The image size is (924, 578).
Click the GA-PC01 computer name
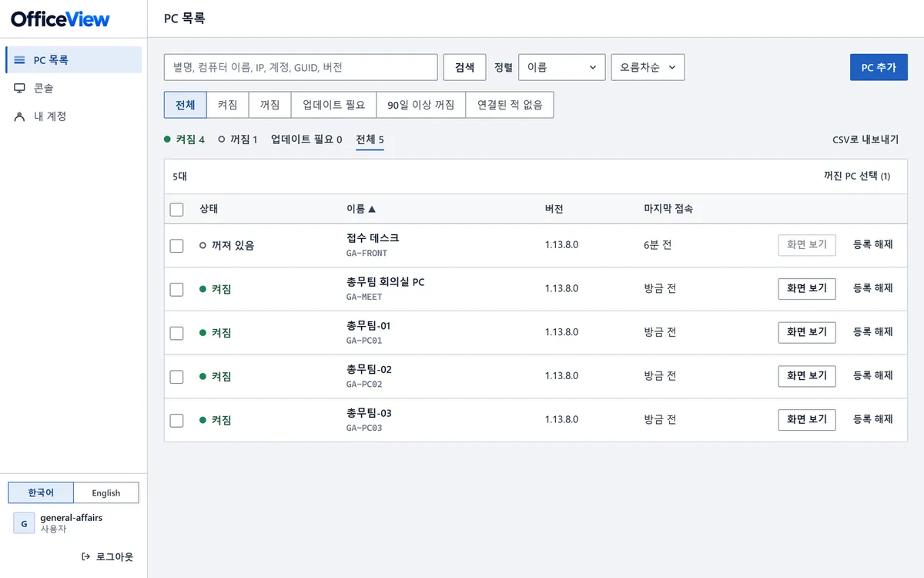(364, 341)
